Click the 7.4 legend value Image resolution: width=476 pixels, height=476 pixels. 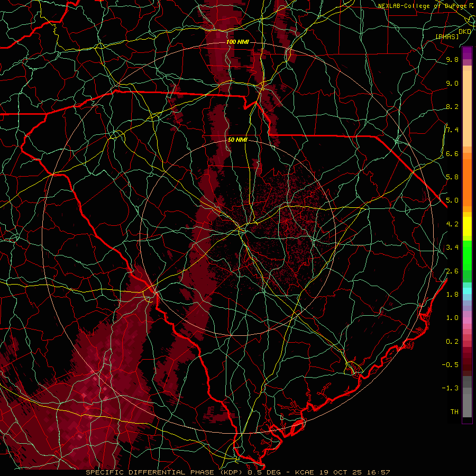(452, 130)
